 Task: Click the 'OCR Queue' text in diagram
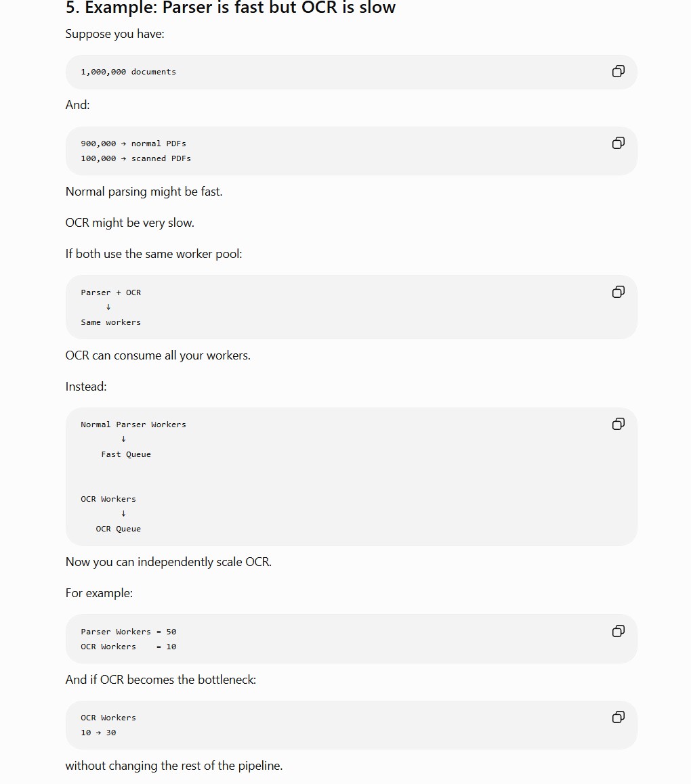[119, 529]
